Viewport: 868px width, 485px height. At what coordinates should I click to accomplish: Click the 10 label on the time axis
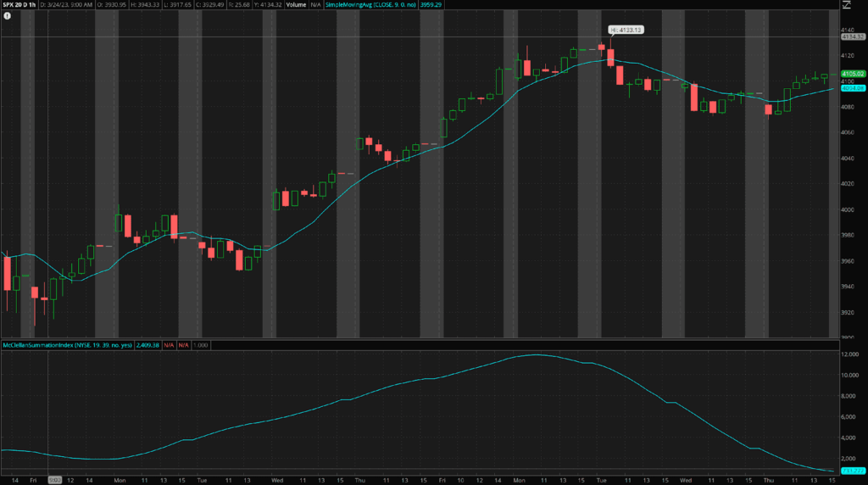pos(460,480)
